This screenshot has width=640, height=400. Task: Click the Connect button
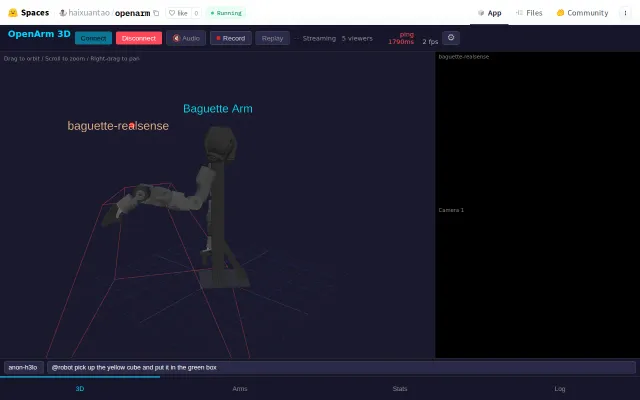93,38
